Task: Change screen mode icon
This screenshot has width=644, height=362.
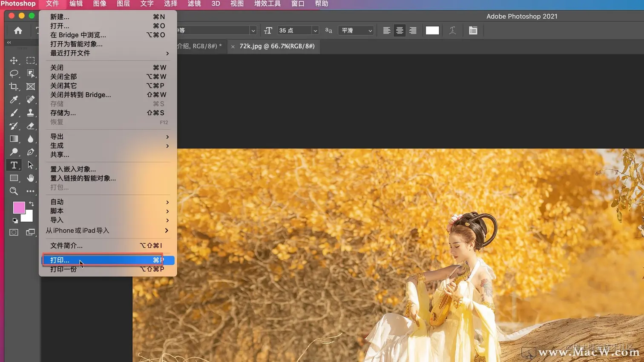Action: [x=31, y=232]
